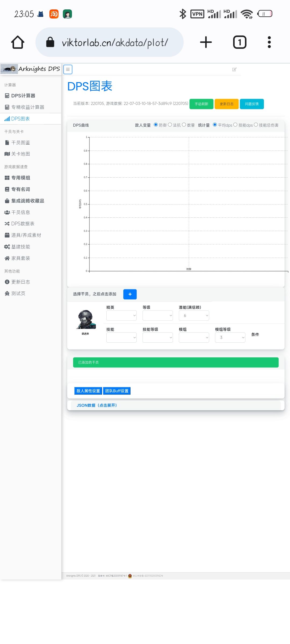Open the 技能 dropdown

click(x=121, y=338)
